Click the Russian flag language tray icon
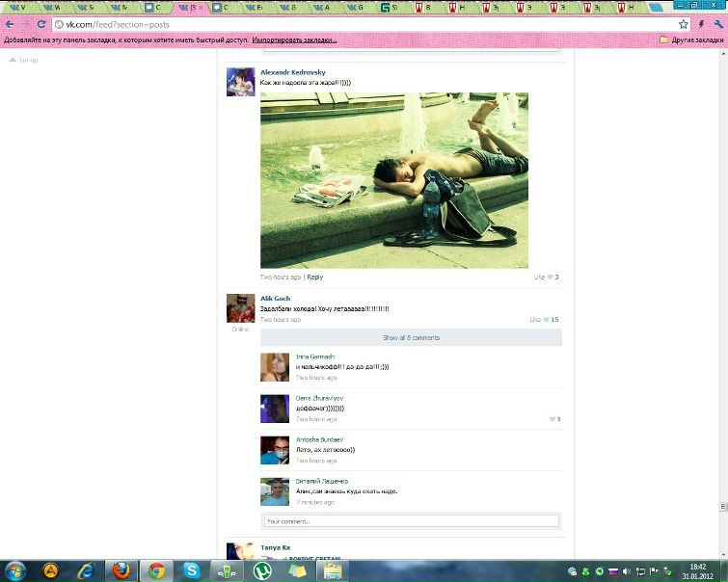 [613, 571]
